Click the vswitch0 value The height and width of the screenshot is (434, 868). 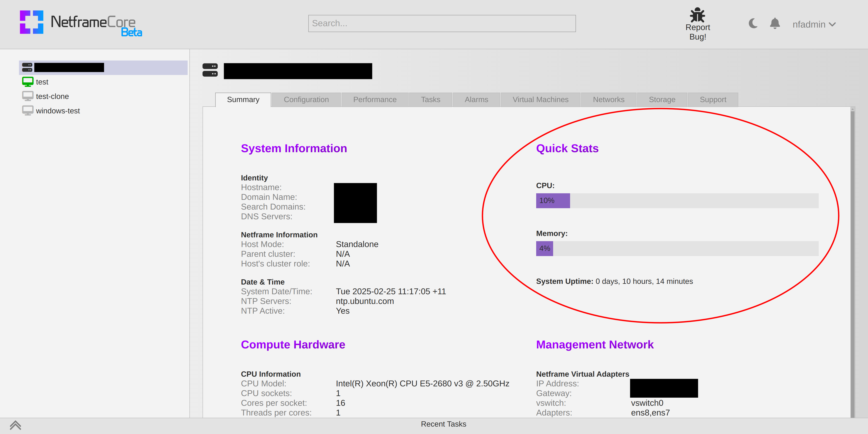point(647,403)
